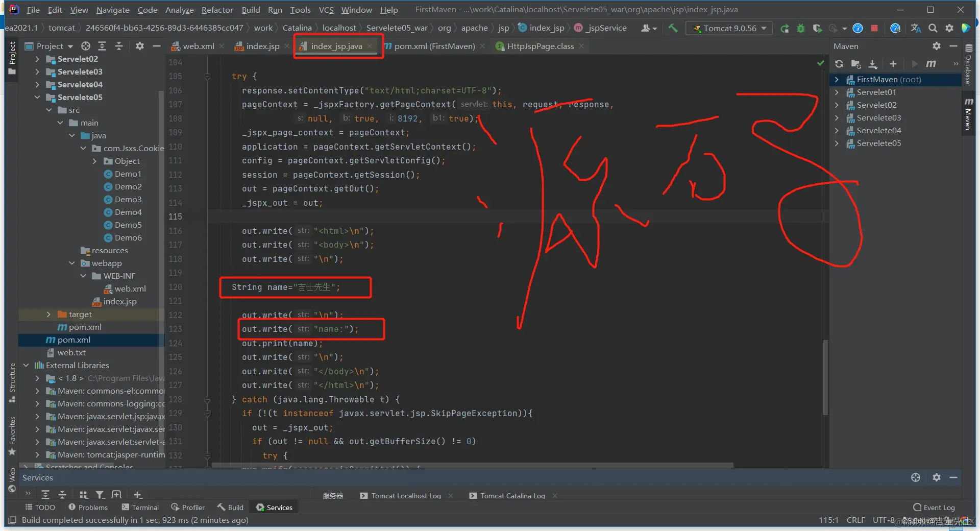Click the Catalina breadcrumb in navigation bar

[297, 28]
